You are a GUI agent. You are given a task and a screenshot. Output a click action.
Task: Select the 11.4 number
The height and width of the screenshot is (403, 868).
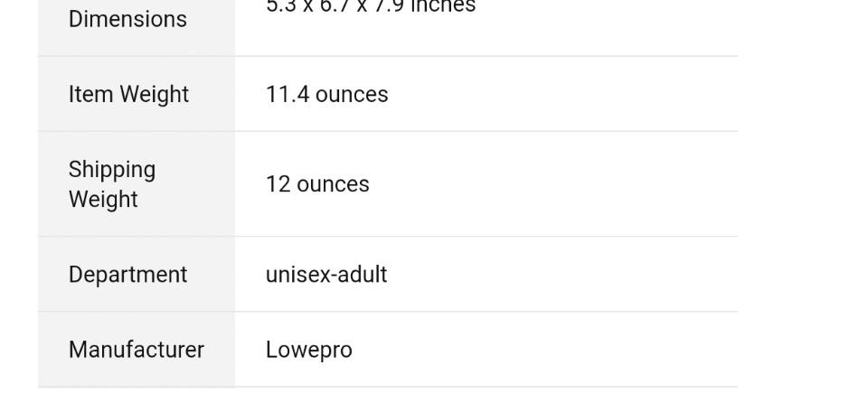[x=287, y=95]
